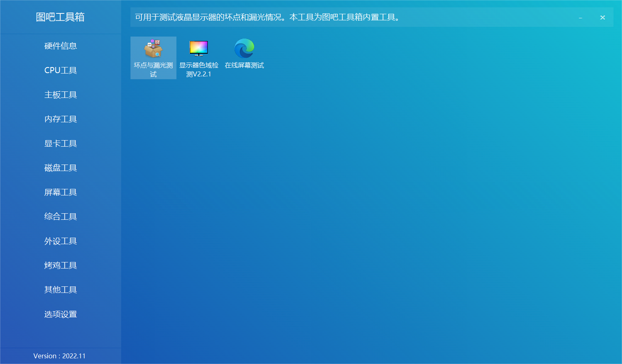Viewport: 622px width, 364px height.
Task: Select 显卡工具 from the sidebar
Action: click(61, 143)
